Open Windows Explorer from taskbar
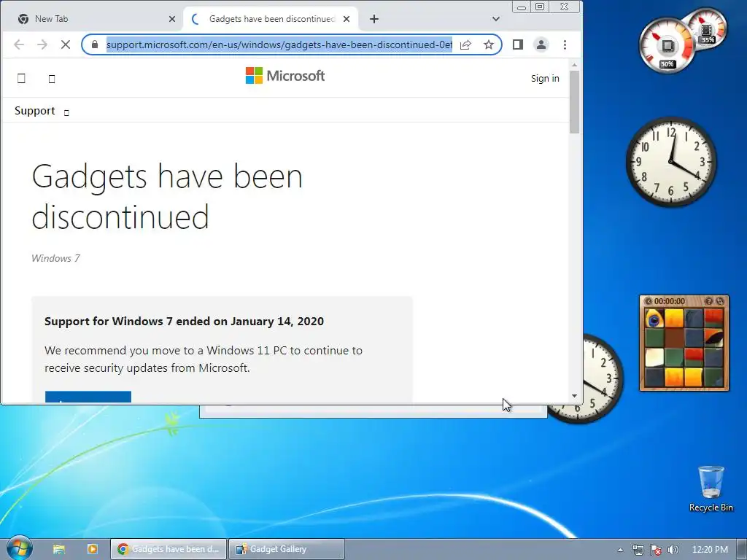Viewport: 747px width, 560px height. 58,549
